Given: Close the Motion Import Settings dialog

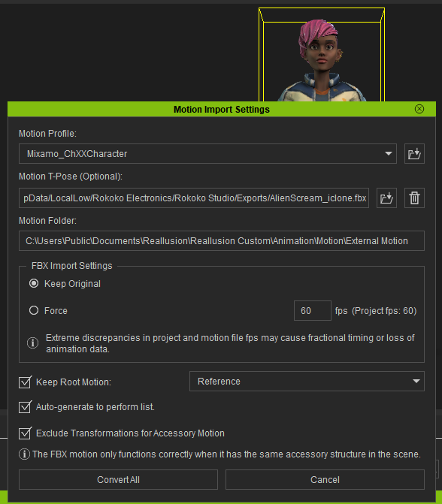Looking at the screenshot, I should (419, 109).
